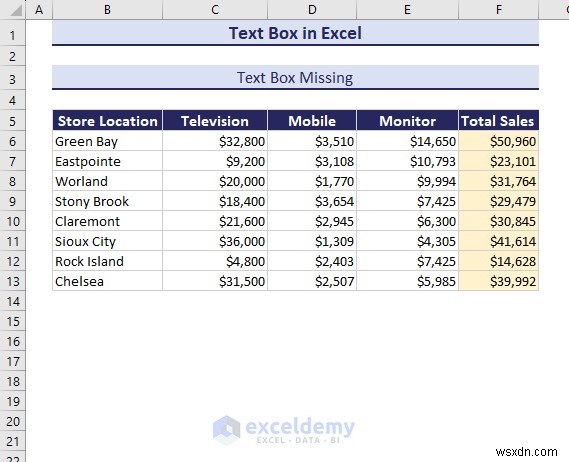This screenshot has width=569, height=462.
Task: Click Television value $18,400
Action: [x=215, y=201]
